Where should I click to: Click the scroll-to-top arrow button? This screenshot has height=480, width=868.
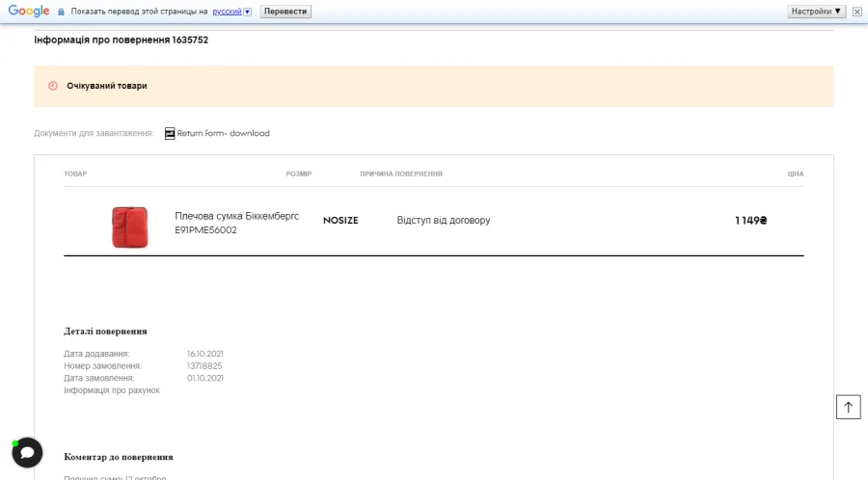point(848,407)
